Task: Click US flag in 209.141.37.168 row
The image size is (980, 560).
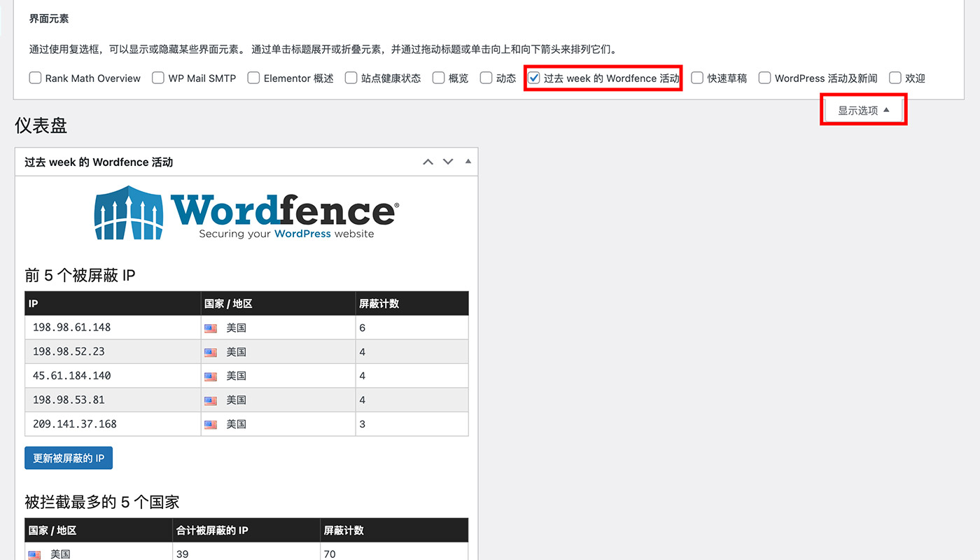Action: point(211,425)
